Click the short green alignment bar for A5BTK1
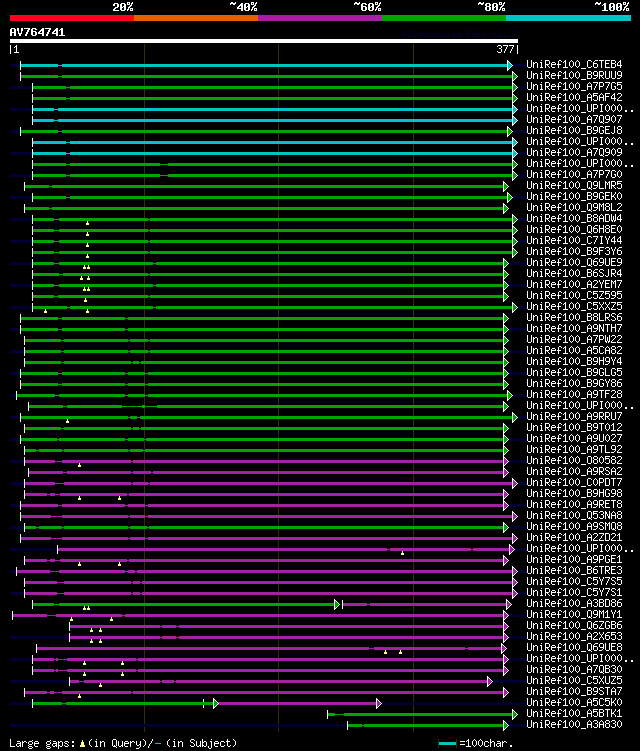Viewport: 640px width, 751px height. pos(423,715)
